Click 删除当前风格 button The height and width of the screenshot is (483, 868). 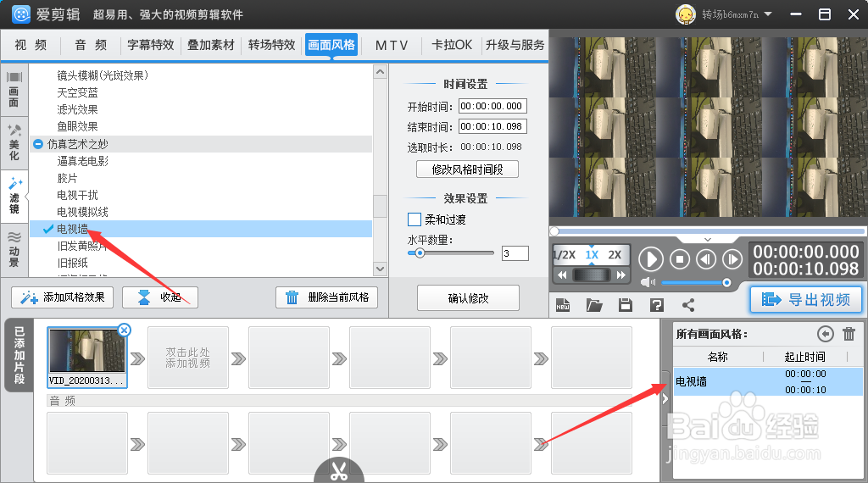coord(326,297)
